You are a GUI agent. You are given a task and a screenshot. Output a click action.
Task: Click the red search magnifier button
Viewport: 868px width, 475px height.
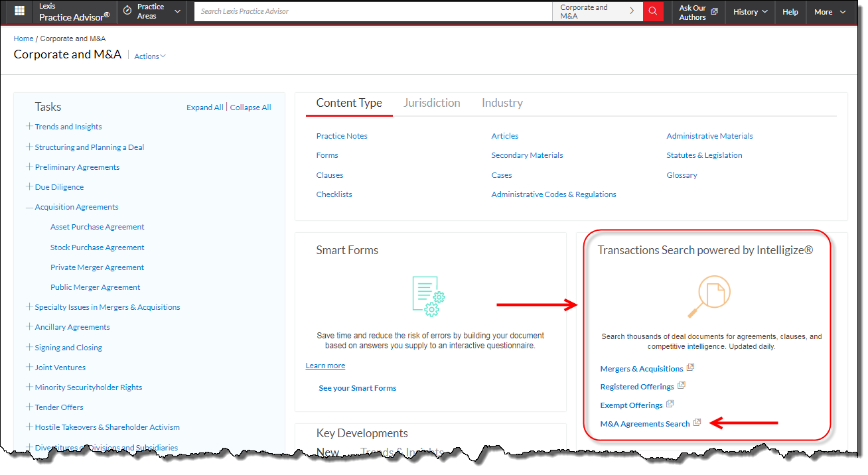[653, 11]
